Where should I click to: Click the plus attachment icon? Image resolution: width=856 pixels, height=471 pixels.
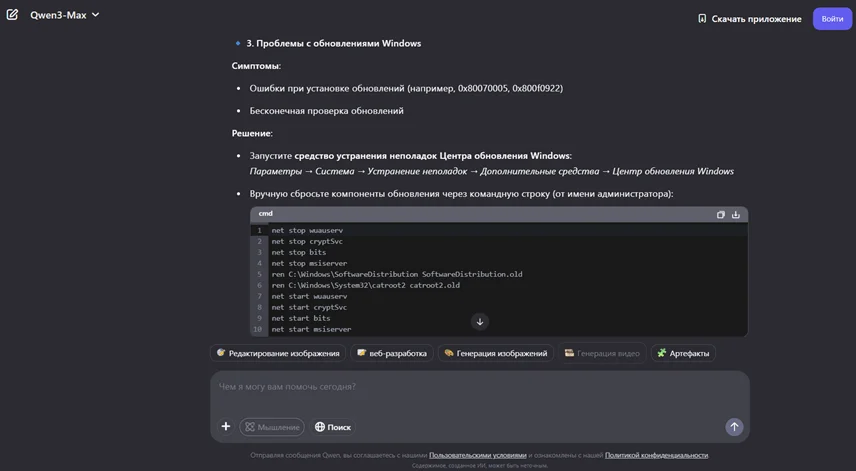pos(226,427)
